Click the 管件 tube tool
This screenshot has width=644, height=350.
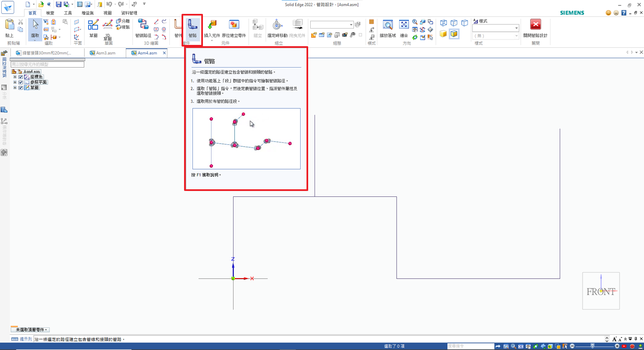coord(178,28)
